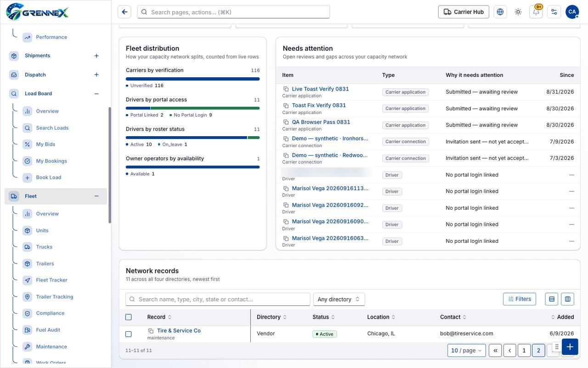Open the Any directory dropdown
This screenshot has height=368, width=588.
click(x=339, y=299)
